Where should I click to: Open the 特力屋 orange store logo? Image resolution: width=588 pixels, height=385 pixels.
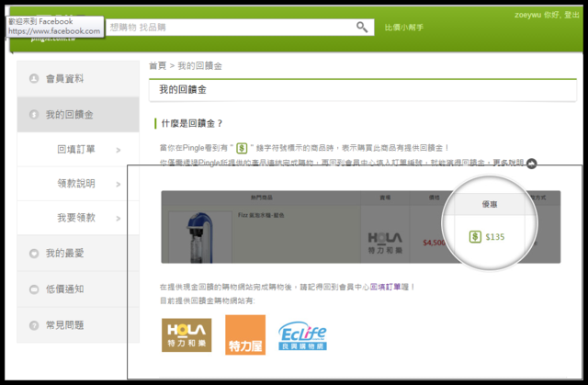click(245, 334)
